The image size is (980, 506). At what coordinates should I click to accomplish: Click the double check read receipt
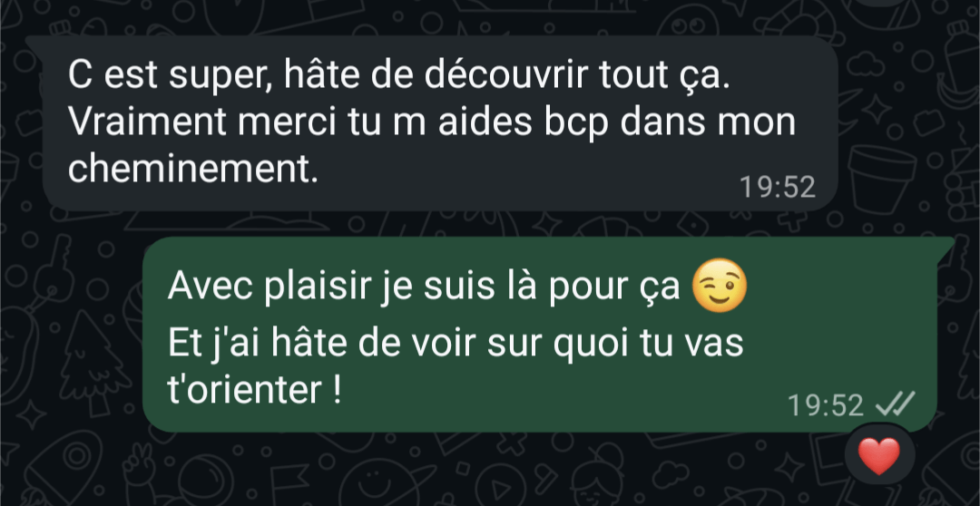tap(895, 404)
